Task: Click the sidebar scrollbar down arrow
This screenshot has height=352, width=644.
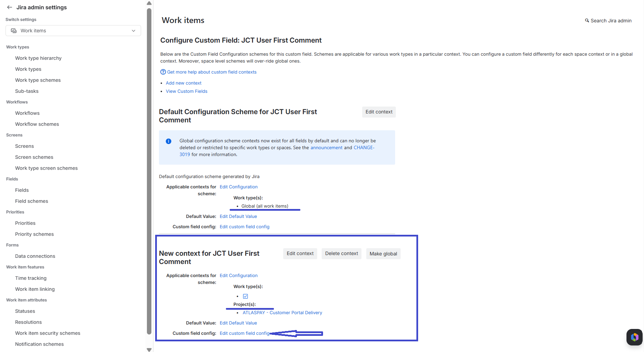Action: click(x=149, y=350)
